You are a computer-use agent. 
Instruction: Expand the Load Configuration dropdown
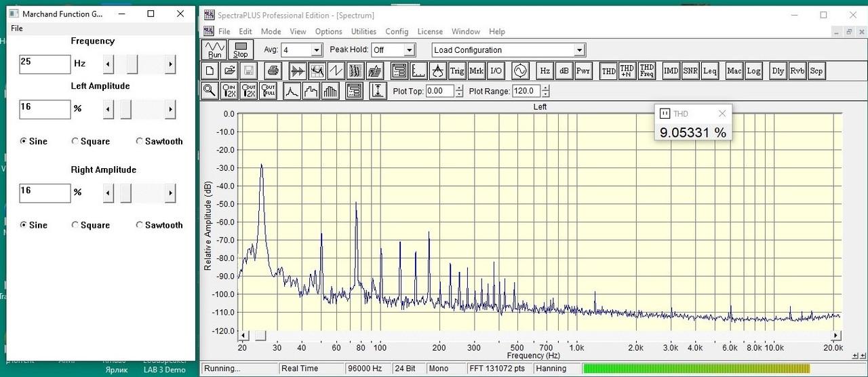tap(579, 50)
